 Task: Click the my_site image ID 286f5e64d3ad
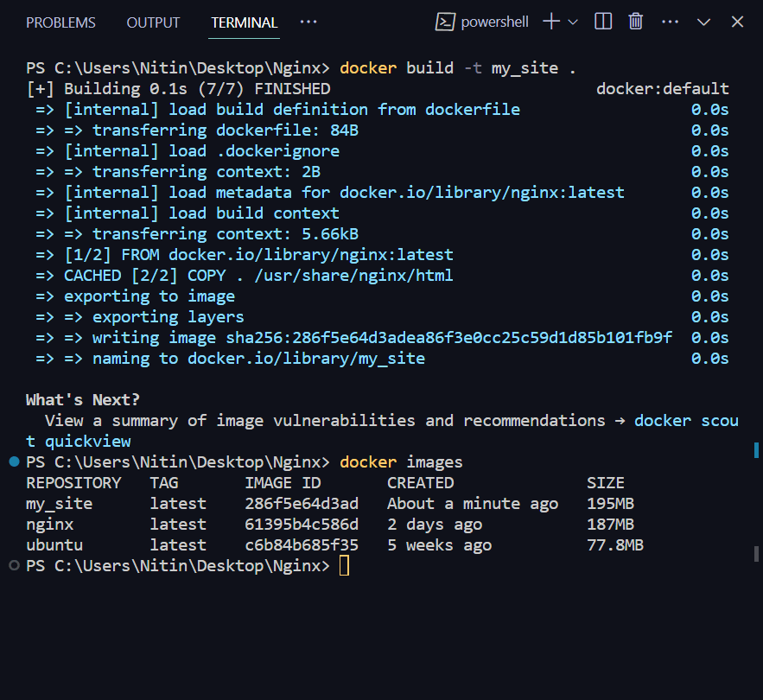[302, 504]
